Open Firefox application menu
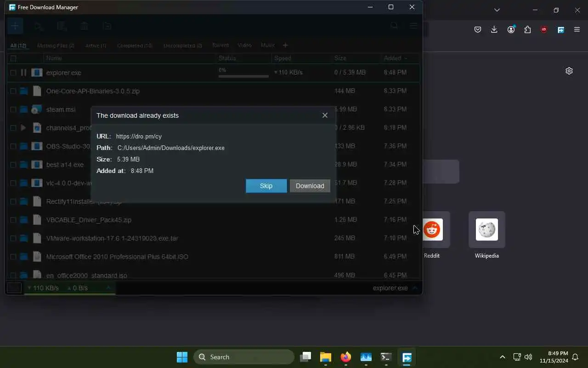588x368 pixels. pyautogui.click(x=577, y=29)
